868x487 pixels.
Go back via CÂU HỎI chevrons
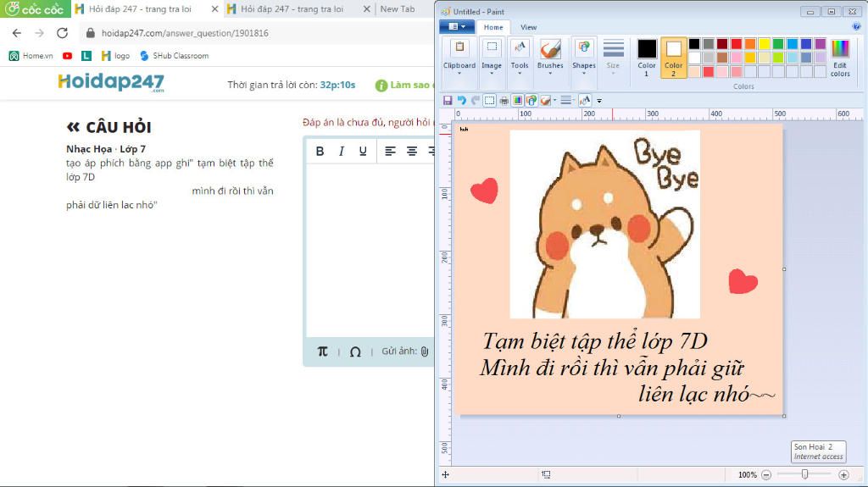(73, 127)
